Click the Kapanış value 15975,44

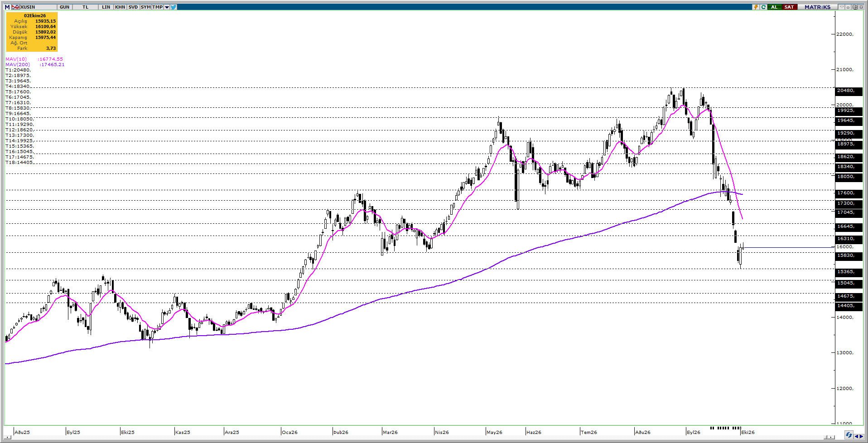[46, 38]
